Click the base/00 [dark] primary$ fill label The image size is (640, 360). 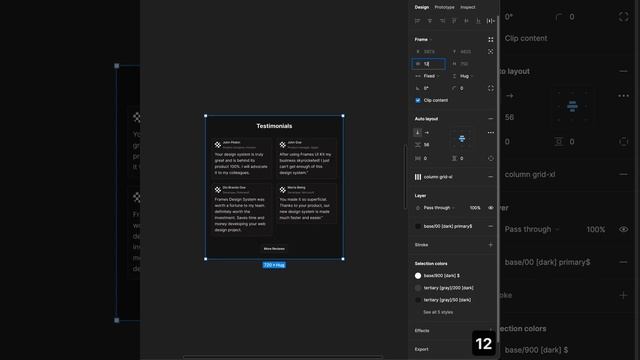pyautogui.click(x=448, y=227)
